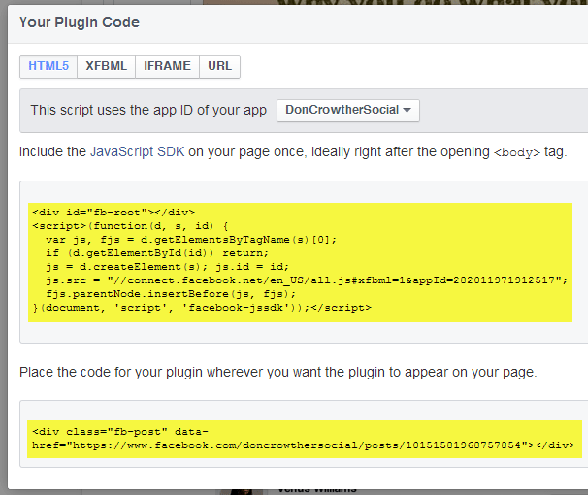The image size is (588, 495).
Task: Click the script function(d, s, id) line
Action: point(130,226)
